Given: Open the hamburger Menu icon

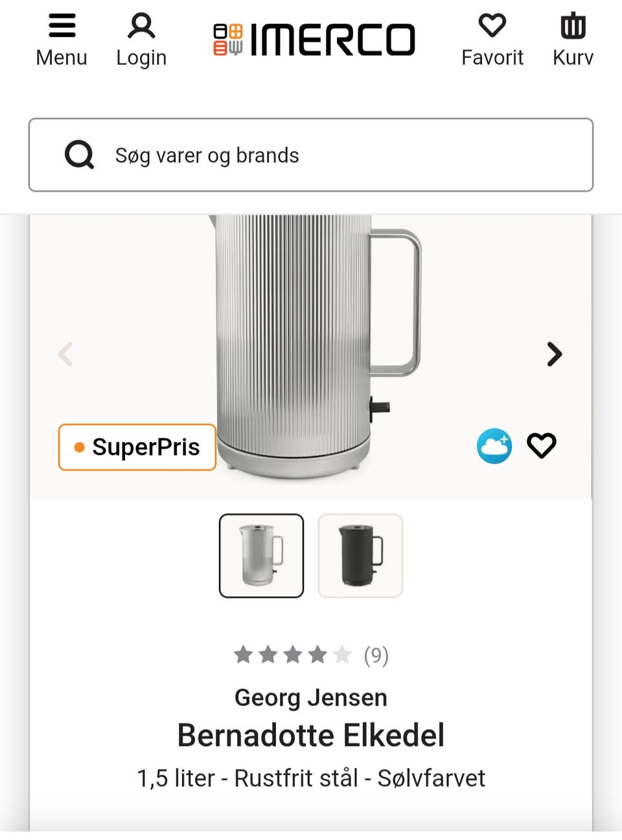Looking at the screenshot, I should 62,27.
